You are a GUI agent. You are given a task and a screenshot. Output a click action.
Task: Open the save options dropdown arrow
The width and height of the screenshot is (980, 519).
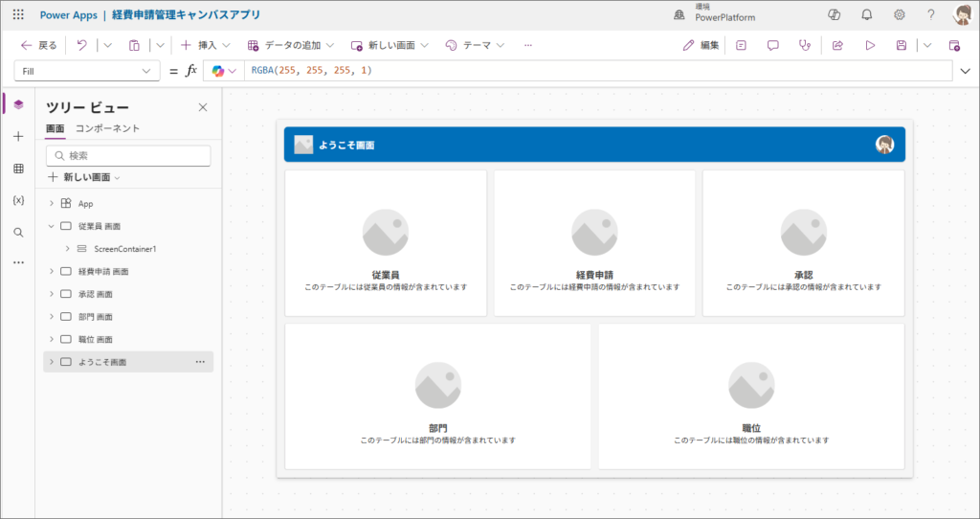point(926,45)
